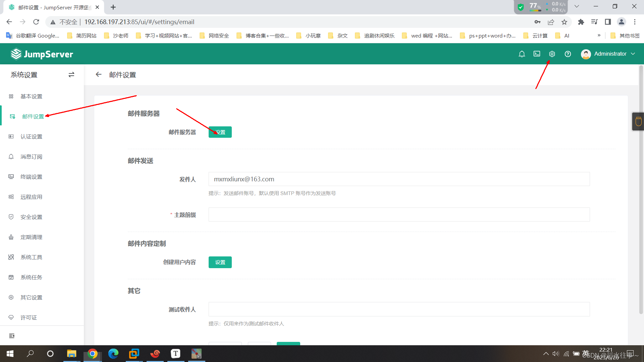Open the help question mark icon
Image resolution: width=644 pixels, height=362 pixels.
568,54
